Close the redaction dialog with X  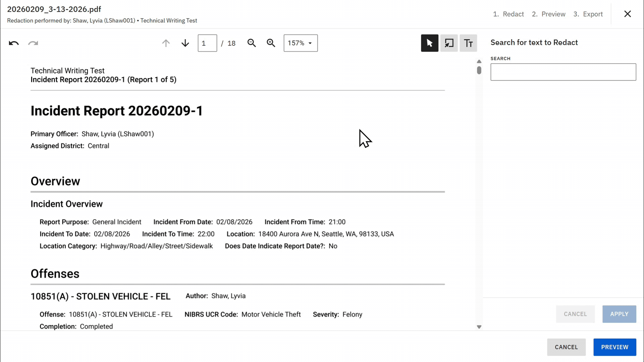coord(628,14)
